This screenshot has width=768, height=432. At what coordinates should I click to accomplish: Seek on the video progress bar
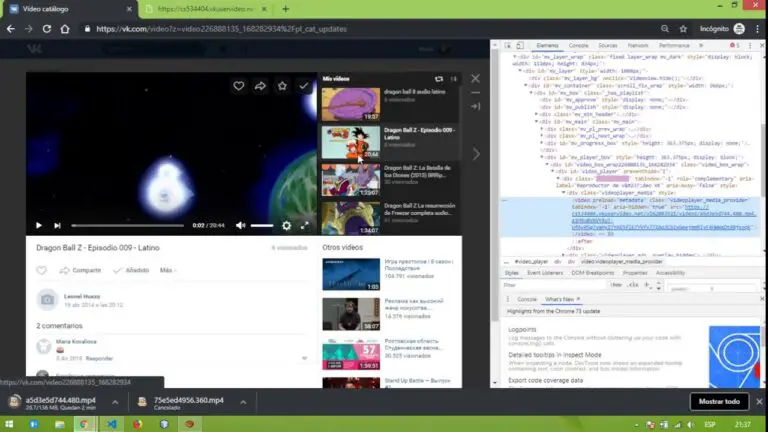pos(127,225)
